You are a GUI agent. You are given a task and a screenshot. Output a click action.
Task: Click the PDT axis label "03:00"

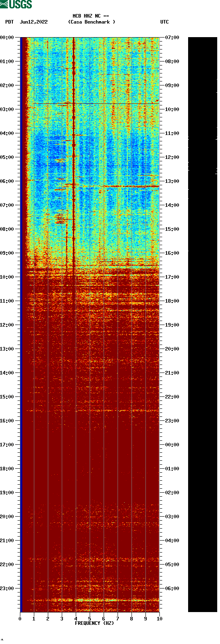(x=7, y=109)
